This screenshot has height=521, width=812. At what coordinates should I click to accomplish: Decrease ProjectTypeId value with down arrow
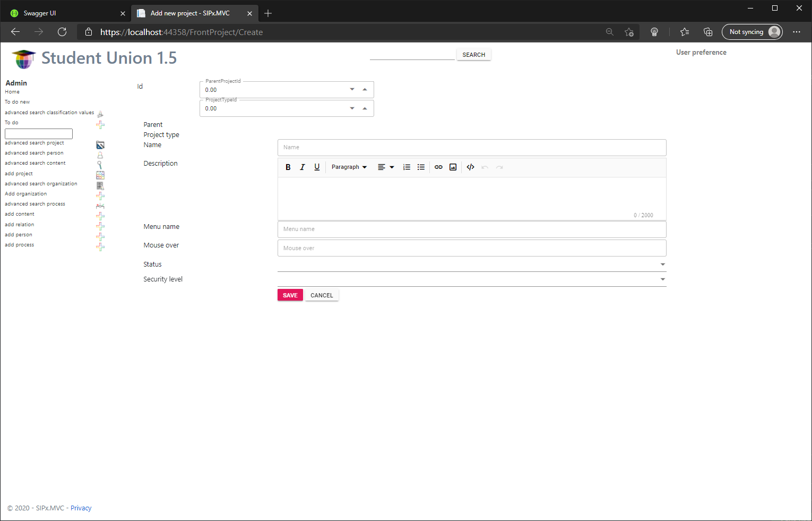(x=352, y=108)
